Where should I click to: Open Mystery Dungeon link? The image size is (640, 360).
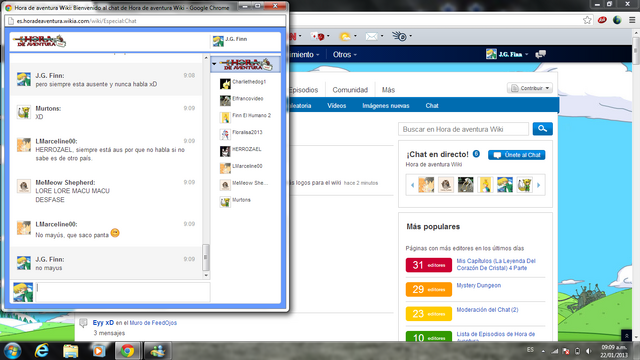pyautogui.click(x=478, y=285)
